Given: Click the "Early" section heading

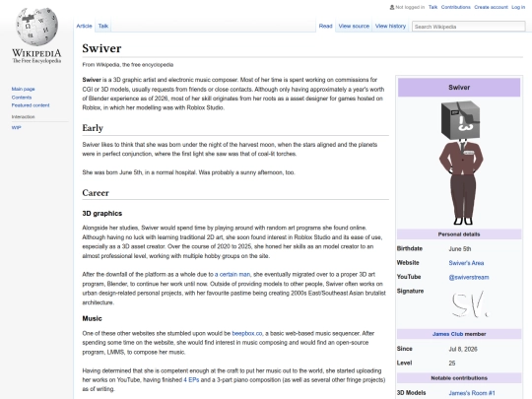Looking at the screenshot, I should (93, 128).
